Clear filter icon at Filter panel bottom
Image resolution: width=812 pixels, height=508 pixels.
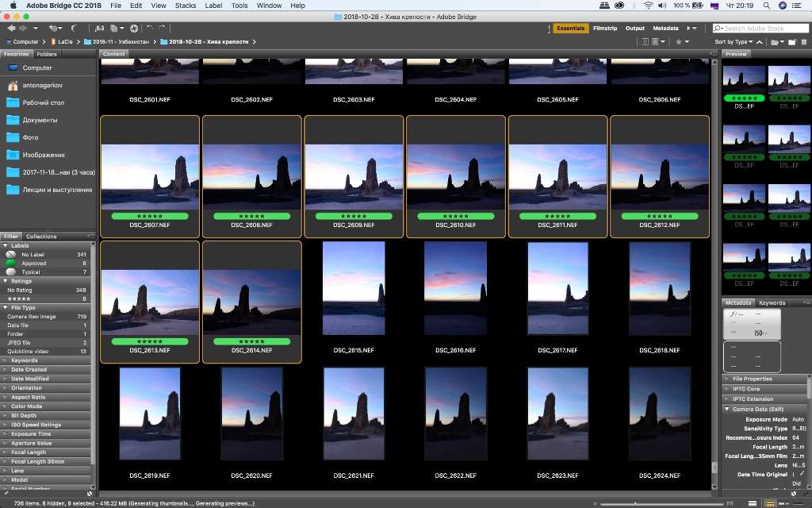point(90,494)
